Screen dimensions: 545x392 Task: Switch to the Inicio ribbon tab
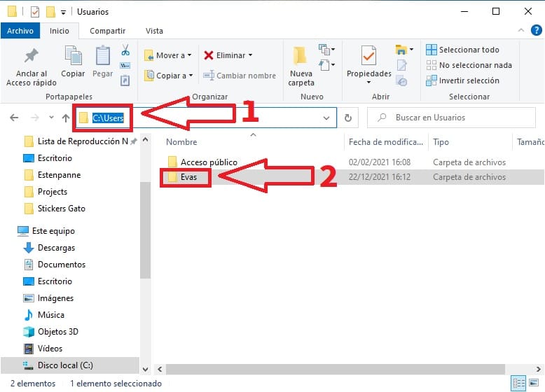point(60,31)
